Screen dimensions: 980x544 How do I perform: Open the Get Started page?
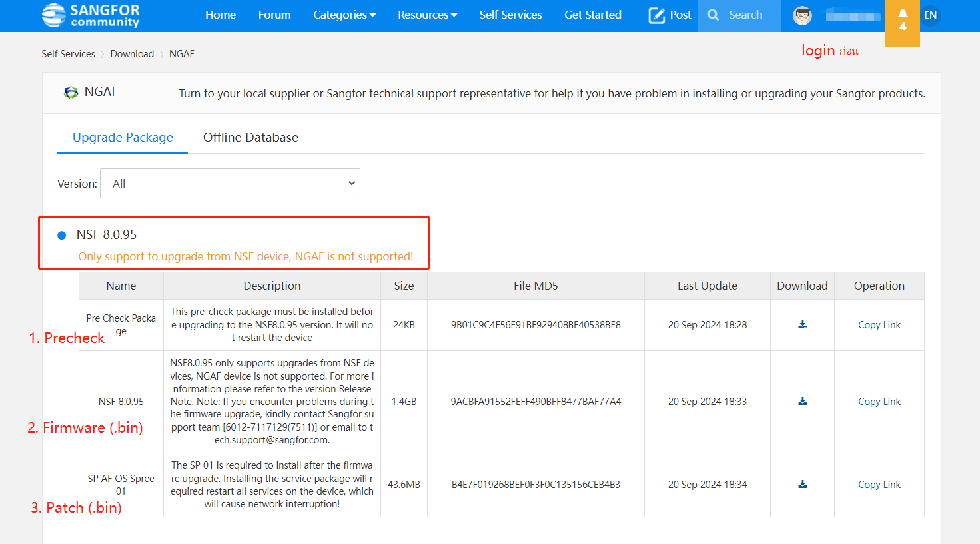click(x=592, y=15)
